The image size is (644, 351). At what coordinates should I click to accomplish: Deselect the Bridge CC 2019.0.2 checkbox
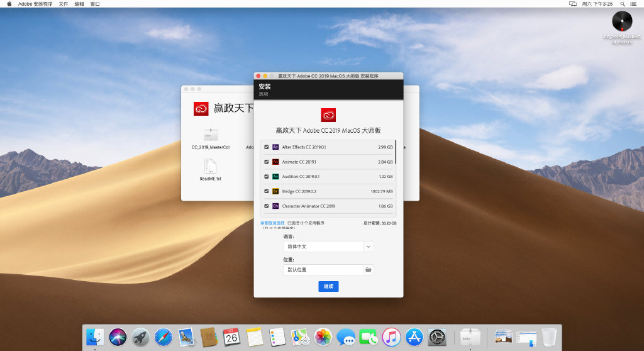coord(267,191)
